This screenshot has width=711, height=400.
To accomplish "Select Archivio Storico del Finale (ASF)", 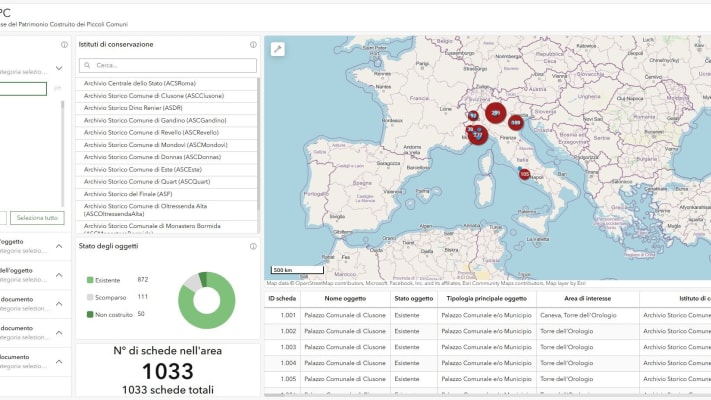I will 166,194.
